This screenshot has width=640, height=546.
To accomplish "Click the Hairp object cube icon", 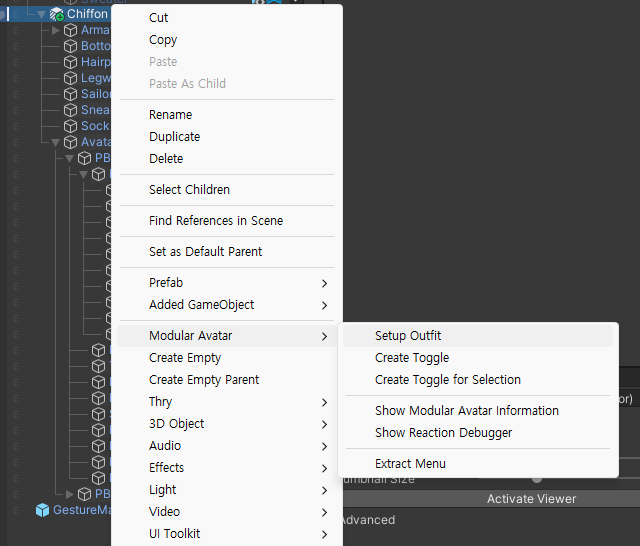I will [x=71, y=62].
